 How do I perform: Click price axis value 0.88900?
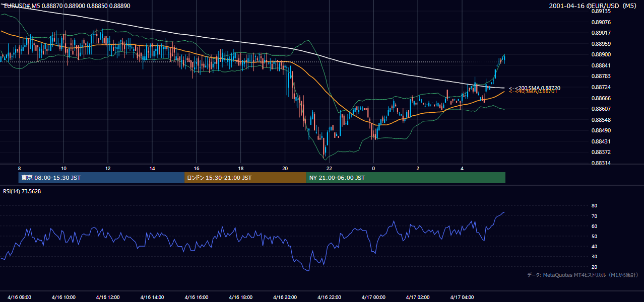click(x=601, y=54)
